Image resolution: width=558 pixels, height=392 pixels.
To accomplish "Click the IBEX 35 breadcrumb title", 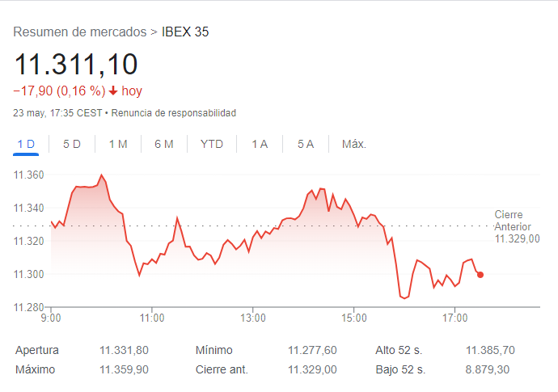I will tap(185, 32).
